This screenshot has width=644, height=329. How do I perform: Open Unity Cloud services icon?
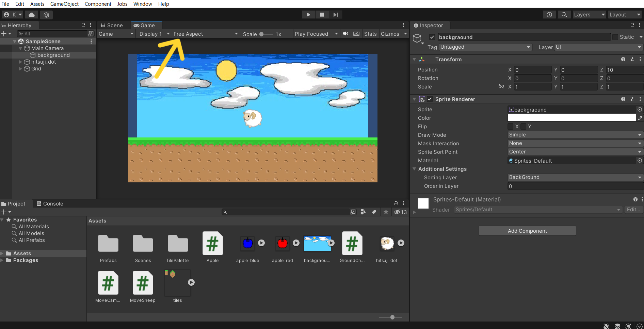pyautogui.click(x=32, y=15)
